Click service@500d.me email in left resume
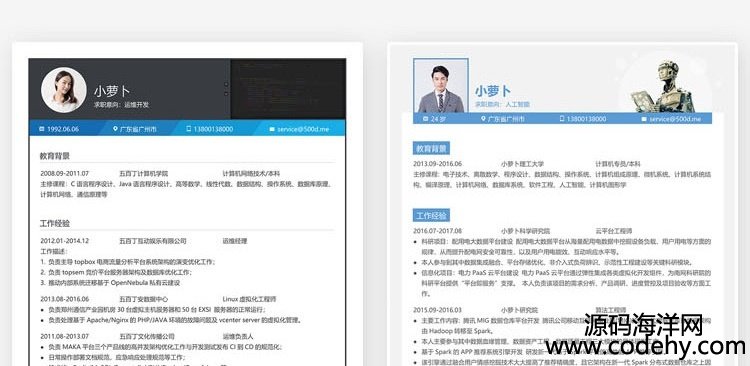This screenshot has height=366, width=750. pyautogui.click(x=303, y=129)
